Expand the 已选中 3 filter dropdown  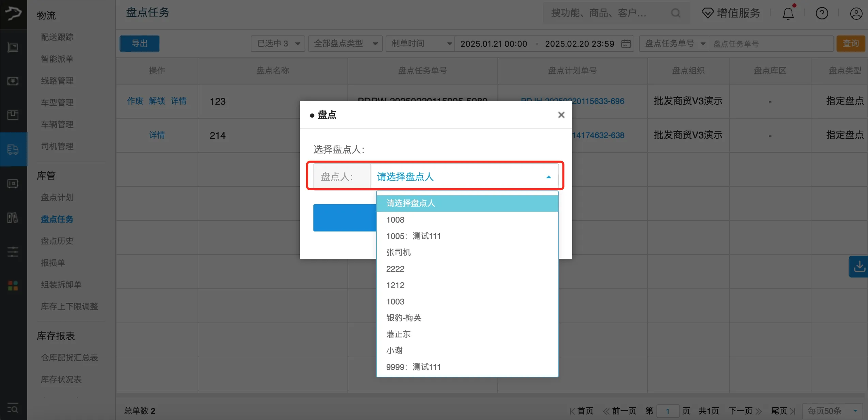pyautogui.click(x=278, y=43)
